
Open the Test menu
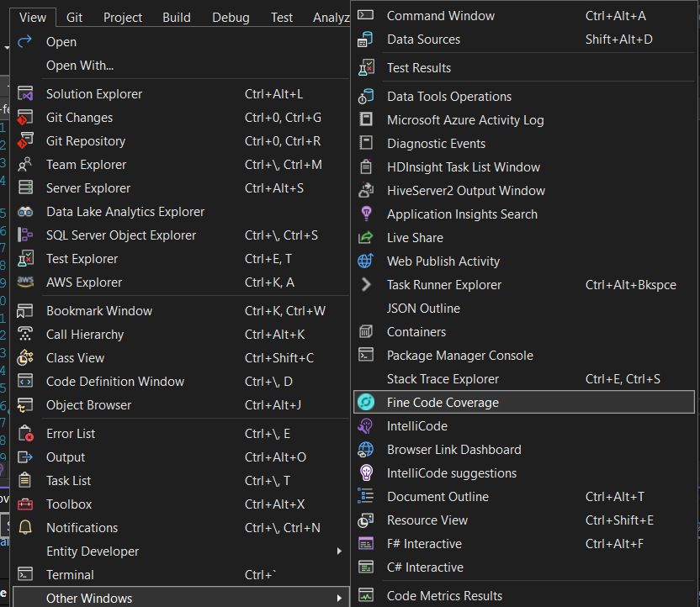click(282, 18)
